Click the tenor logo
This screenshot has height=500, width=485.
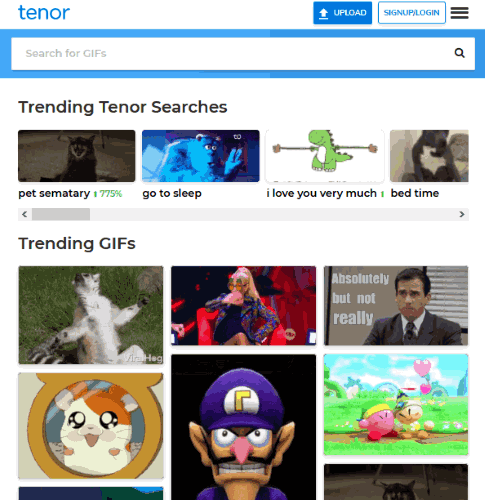(x=44, y=13)
